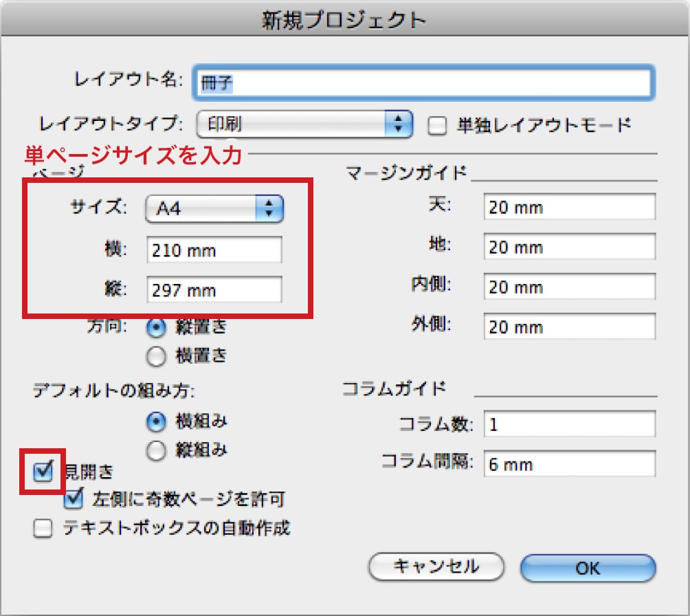The height and width of the screenshot is (616, 690).
Task: Open the レイアウトタイプ dropdown
Action: (304, 124)
